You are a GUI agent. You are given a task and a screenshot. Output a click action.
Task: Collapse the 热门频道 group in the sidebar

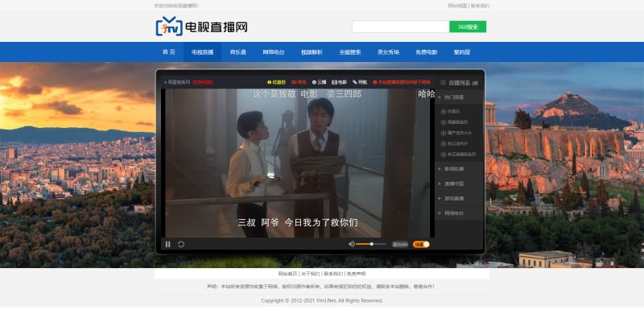(459, 97)
